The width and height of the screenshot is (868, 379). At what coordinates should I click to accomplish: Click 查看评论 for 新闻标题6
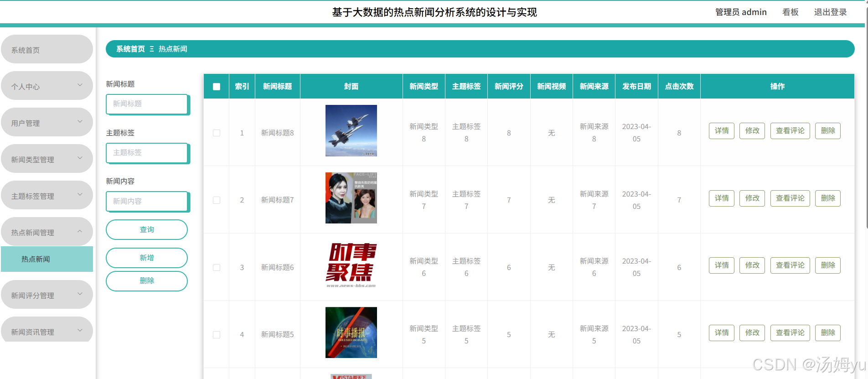(x=790, y=265)
